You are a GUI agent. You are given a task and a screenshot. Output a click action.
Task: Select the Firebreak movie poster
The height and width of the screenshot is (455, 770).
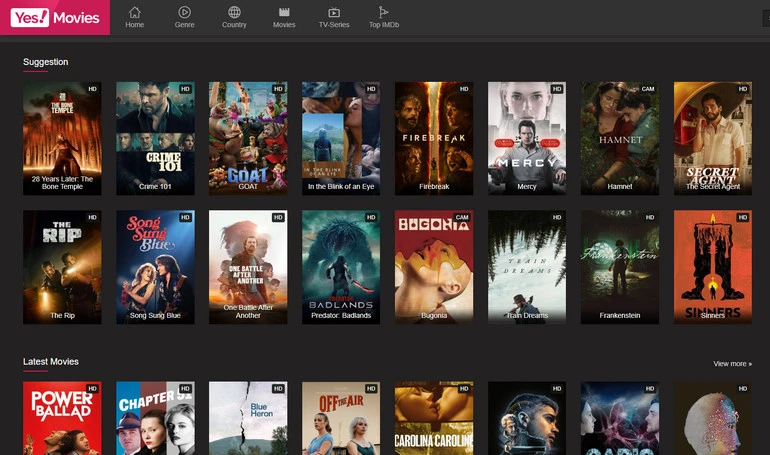[434, 138]
